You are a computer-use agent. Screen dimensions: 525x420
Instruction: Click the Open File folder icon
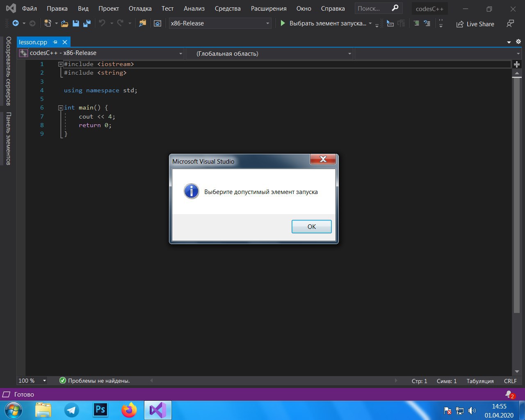click(64, 23)
